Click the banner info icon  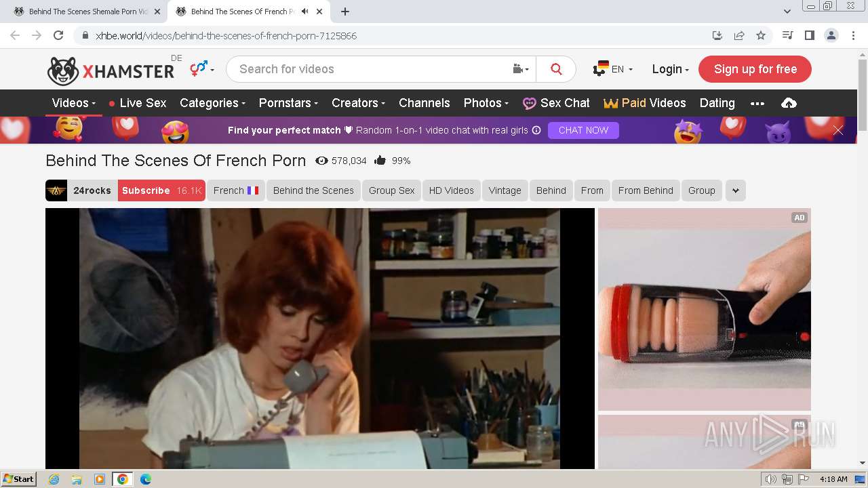(x=536, y=130)
